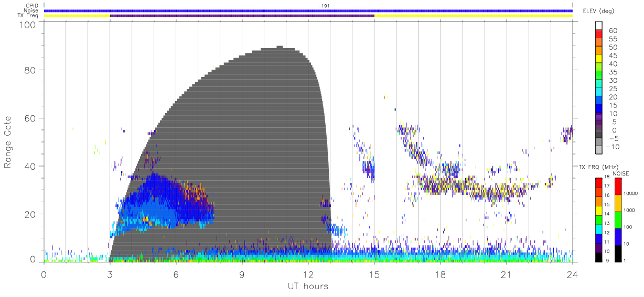
Task: Click the 24 tick on the UT hours axis
Action: pyautogui.click(x=573, y=274)
